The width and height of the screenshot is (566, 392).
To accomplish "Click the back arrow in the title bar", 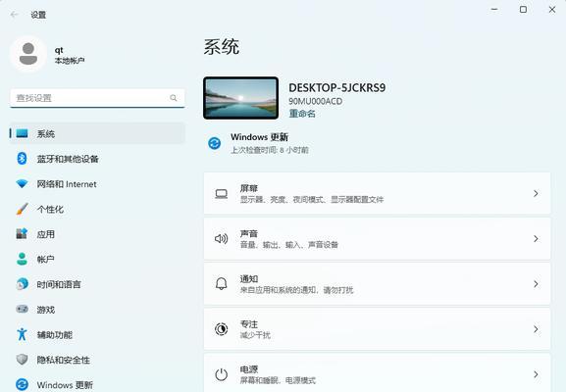I will (x=14, y=15).
